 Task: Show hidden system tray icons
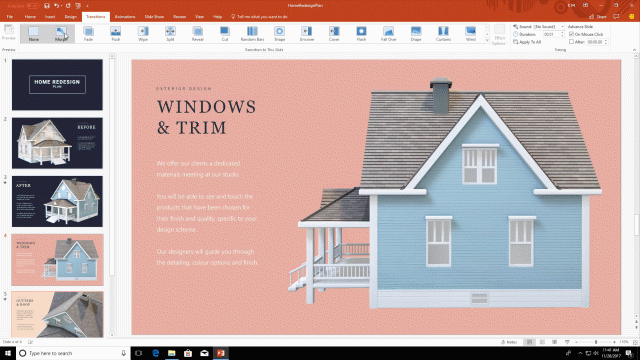pyautogui.click(x=580, y=353)
